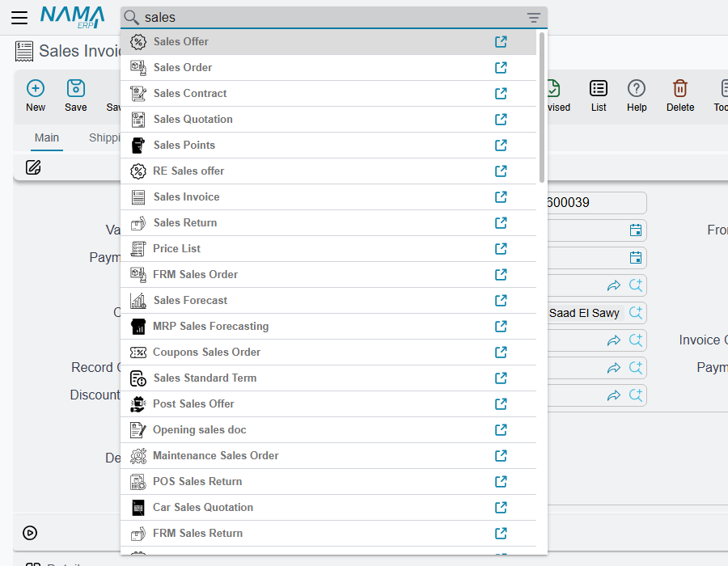Open the first date calendar picker

pyautogui.click(x=636, y=230)
